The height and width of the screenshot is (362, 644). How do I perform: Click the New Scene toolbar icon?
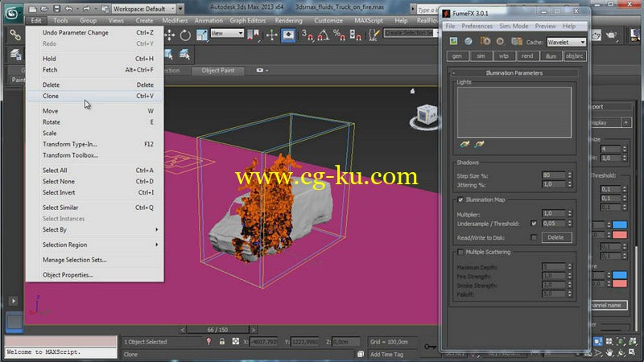[x=32, y=9]
